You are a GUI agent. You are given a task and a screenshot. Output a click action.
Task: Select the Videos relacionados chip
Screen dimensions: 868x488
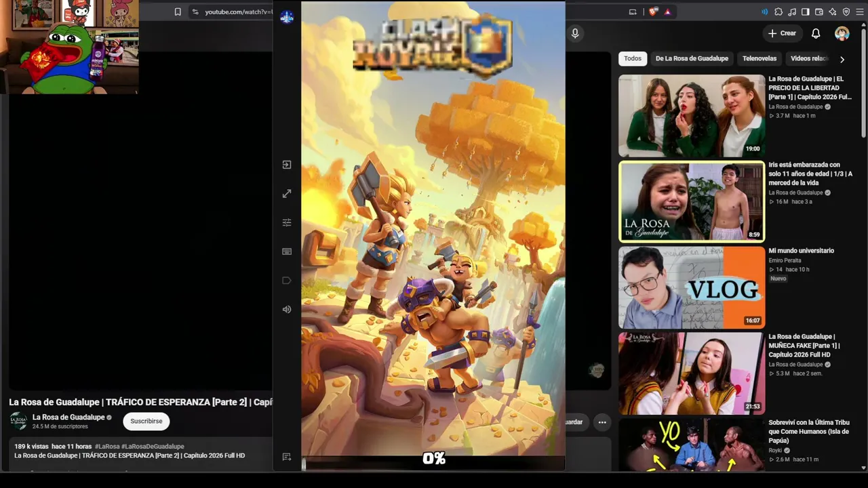click(810, 58)
